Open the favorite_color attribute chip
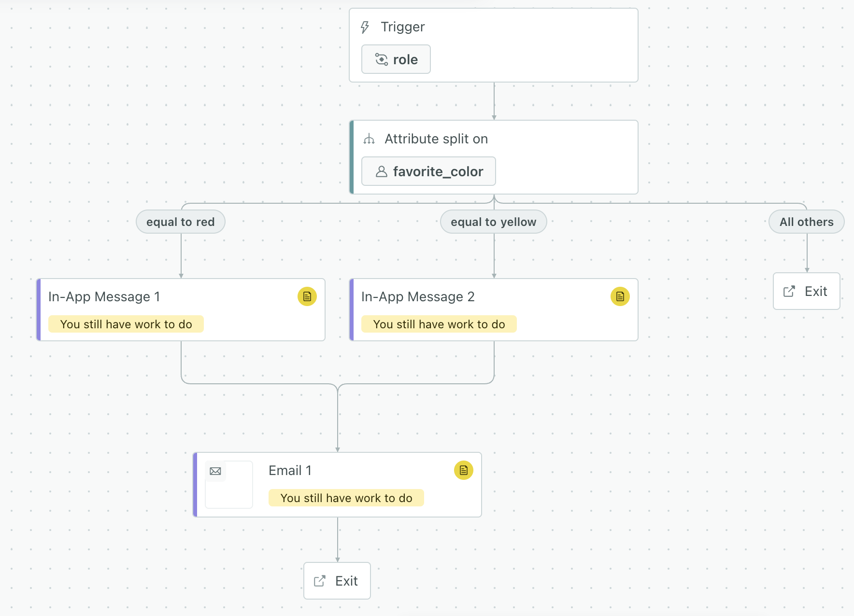 pyautogui.click(x=428, y=171)
